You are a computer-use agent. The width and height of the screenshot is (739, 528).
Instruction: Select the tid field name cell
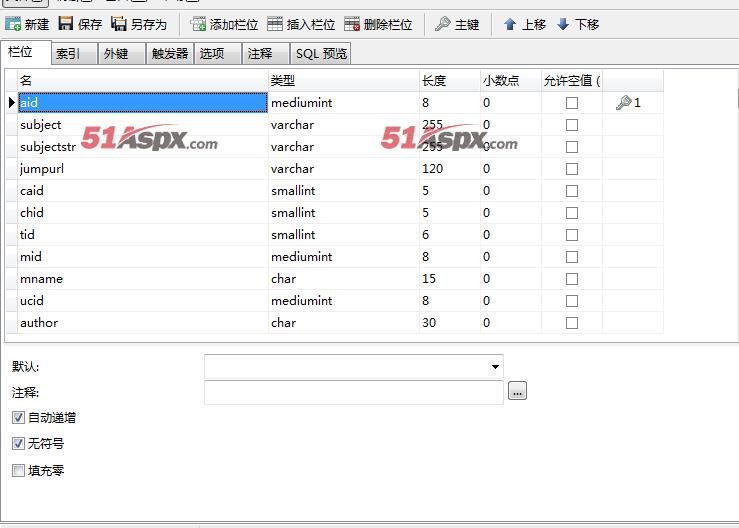143,235
